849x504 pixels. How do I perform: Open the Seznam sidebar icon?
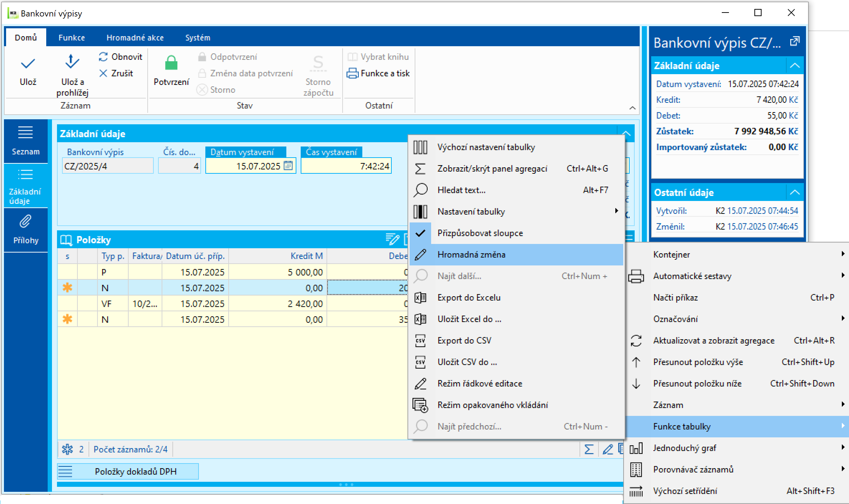(25, 133)
